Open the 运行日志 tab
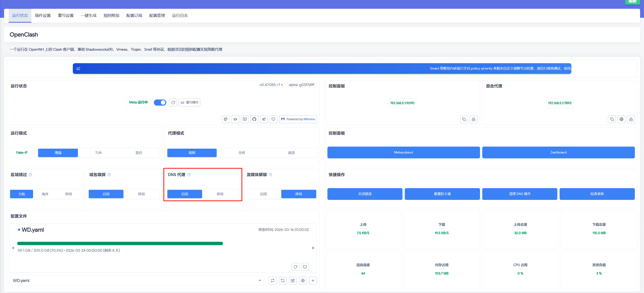The height and width of the screenshot is (293, 644). 180,16
